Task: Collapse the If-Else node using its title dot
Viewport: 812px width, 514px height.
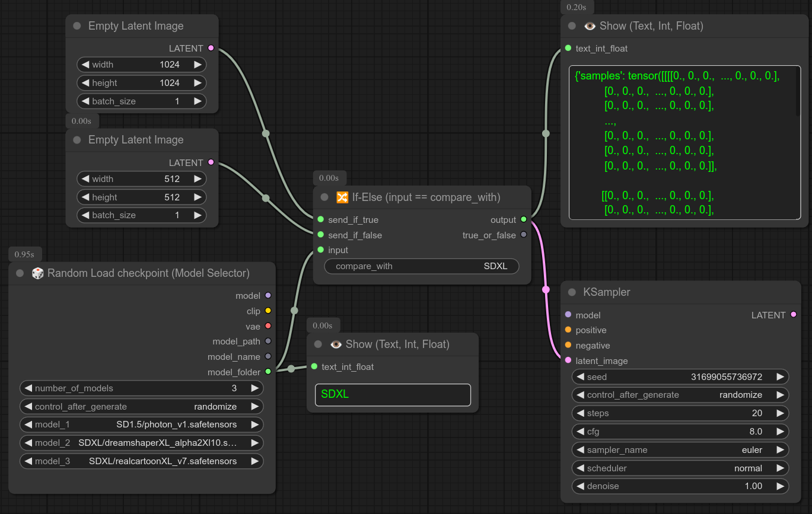Action: tap(324, 197)
